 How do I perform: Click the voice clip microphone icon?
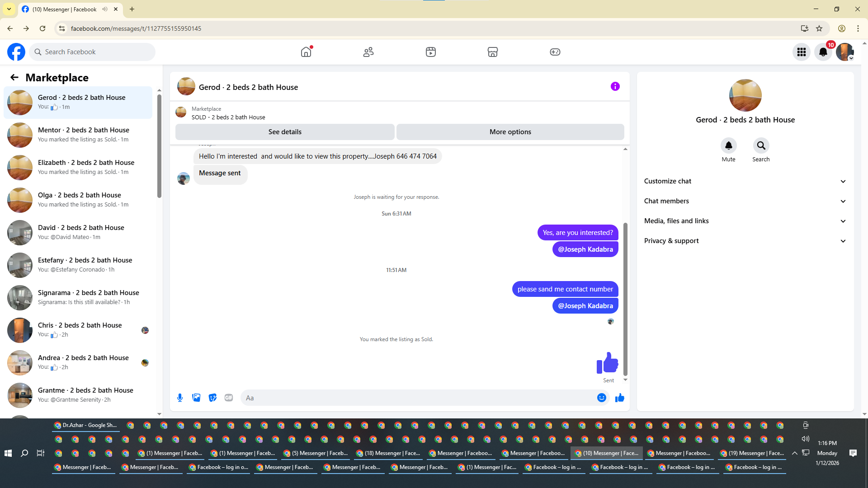(x=180, y=398)
